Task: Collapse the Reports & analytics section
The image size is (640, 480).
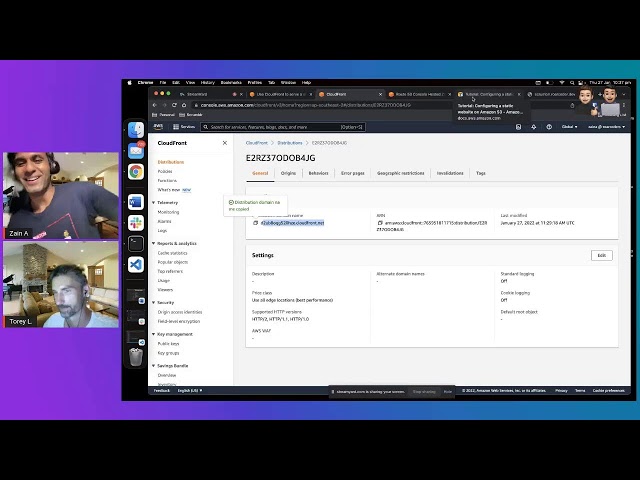Action: pos(153,243)
